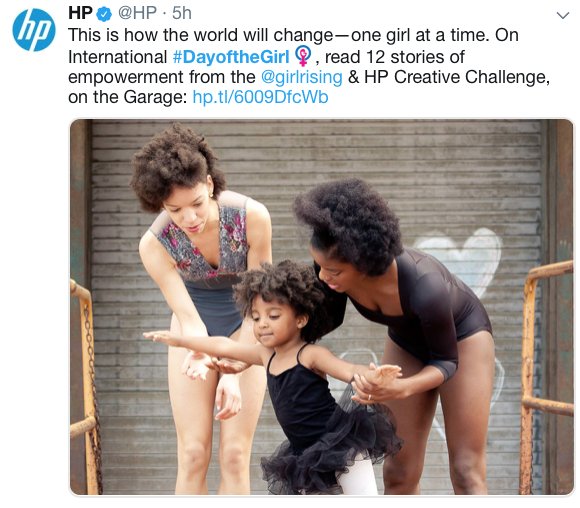Viewport: 580px width, 508px height.
Task: Click the word 'International' in the tweet
Action: (x=118, y=57)
